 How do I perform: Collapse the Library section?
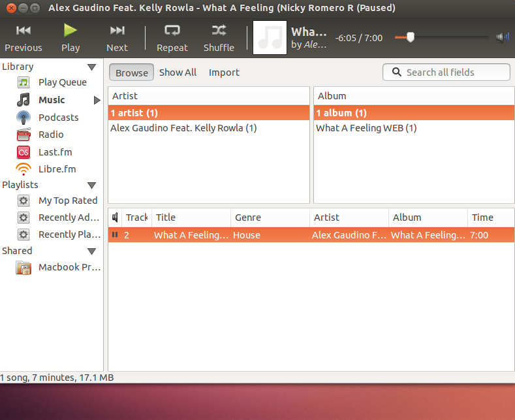pos(91,67)
